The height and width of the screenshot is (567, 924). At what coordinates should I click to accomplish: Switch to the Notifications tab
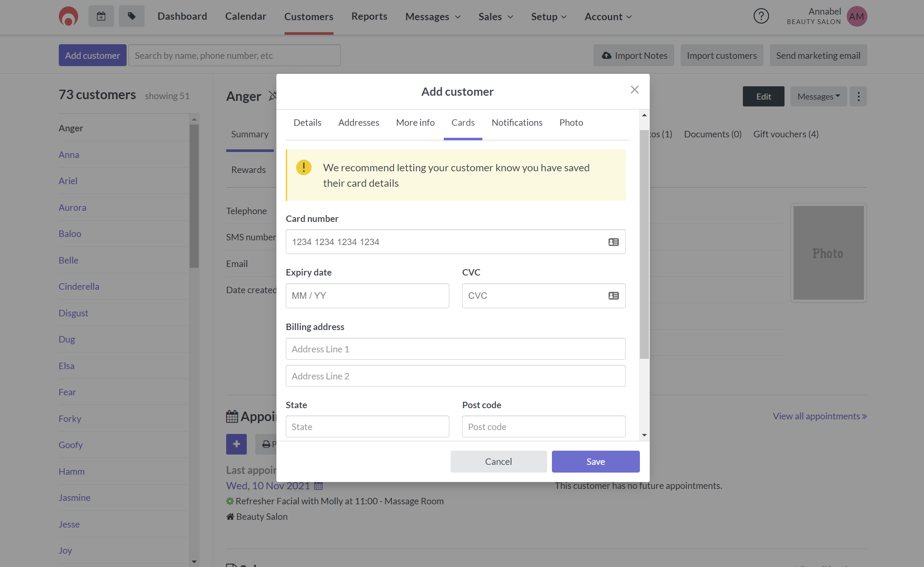click(517, 123)
